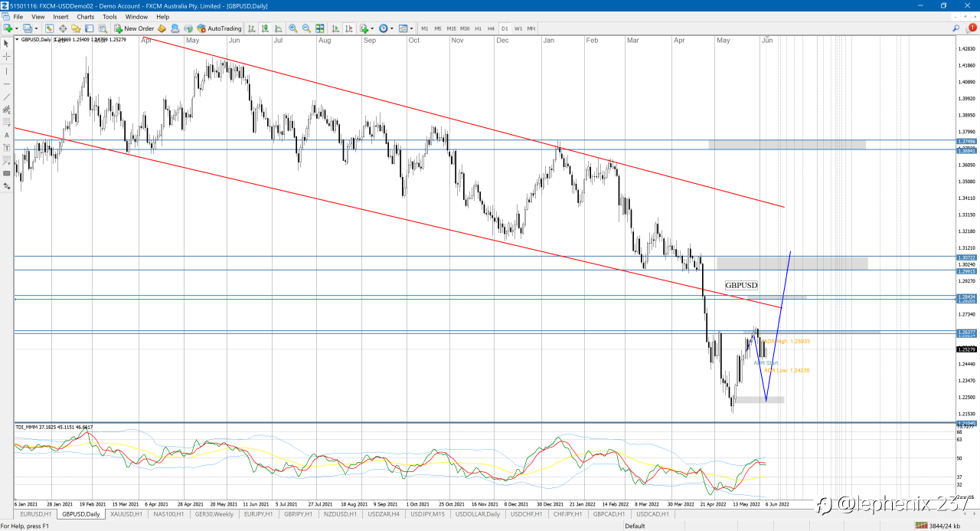Enable the D1 timeframe button

(x=505, y=28)
